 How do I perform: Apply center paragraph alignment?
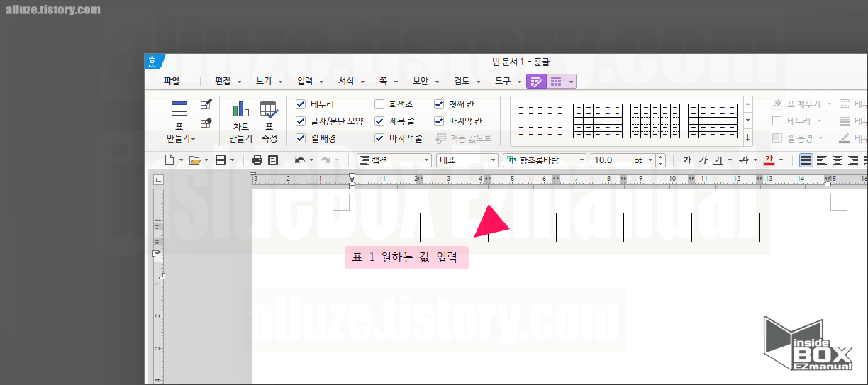click(838, 160)
